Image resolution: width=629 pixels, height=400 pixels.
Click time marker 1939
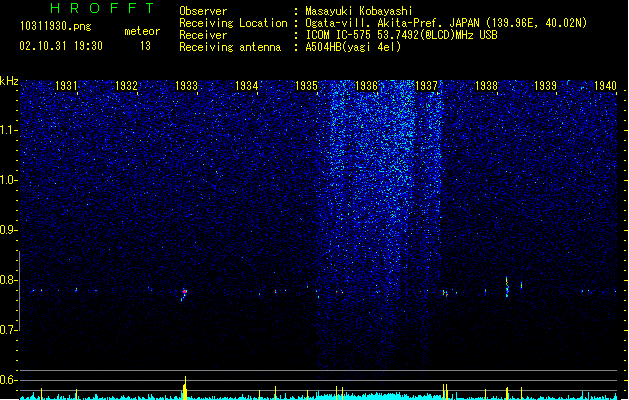[546, 85]
